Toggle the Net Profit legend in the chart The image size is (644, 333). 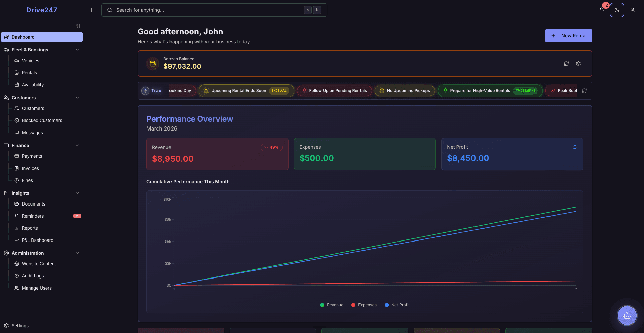397,305
